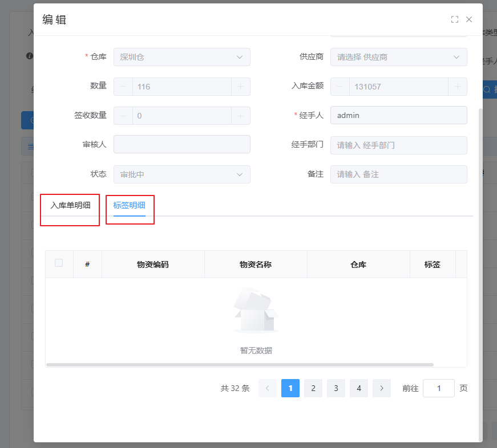Screen dimensions: 497x448
Task: Go to previous page with left arrow
Action: point(268,388)
